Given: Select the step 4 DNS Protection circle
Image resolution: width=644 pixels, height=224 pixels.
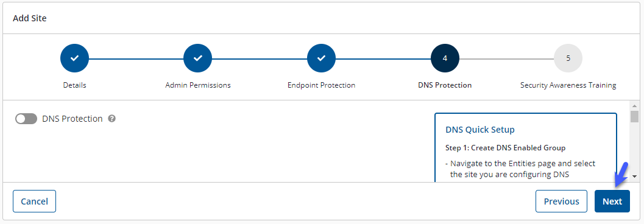Looking at the screenshot, I should tap(445, 58).
